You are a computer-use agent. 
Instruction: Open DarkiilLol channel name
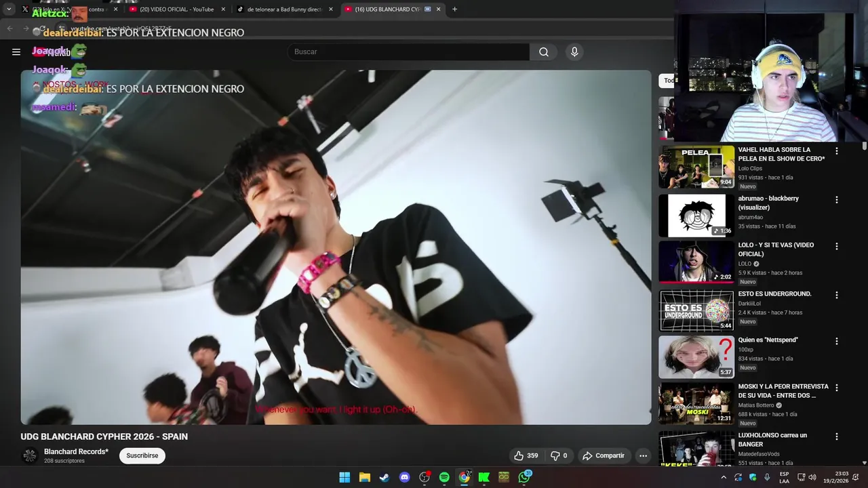[x=749, y=304]
